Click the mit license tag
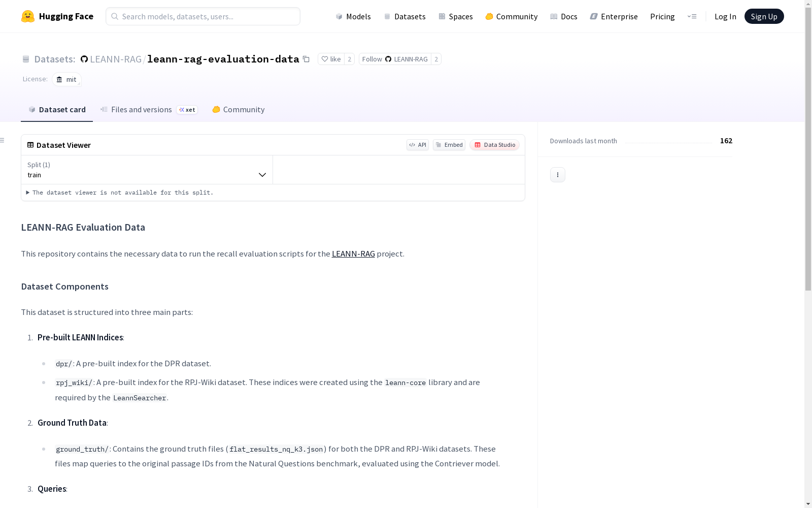Image resolution: width=812 pixels, height=508 pixels. click(66, 79)
